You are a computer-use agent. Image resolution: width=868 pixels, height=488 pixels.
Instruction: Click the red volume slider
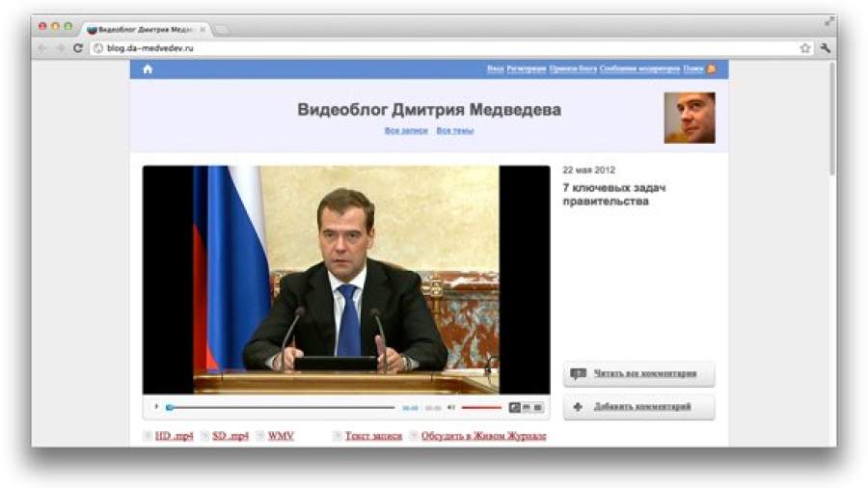click(481, 408)
